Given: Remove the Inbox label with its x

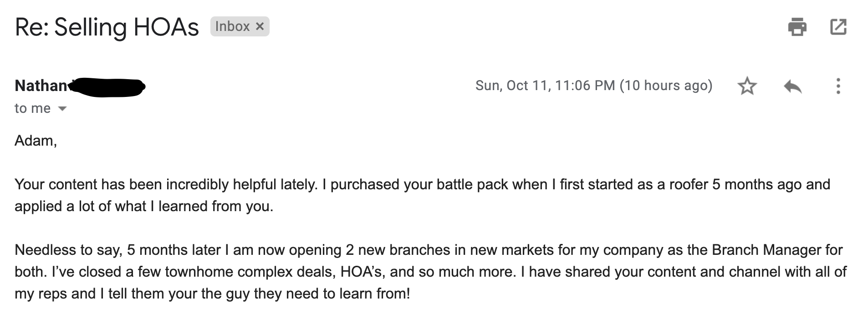Looking at the screenshot, I should click(x=260, y=26).
